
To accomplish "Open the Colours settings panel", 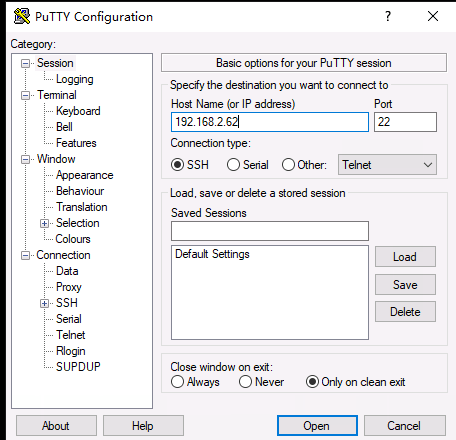I will coord(73,239).
